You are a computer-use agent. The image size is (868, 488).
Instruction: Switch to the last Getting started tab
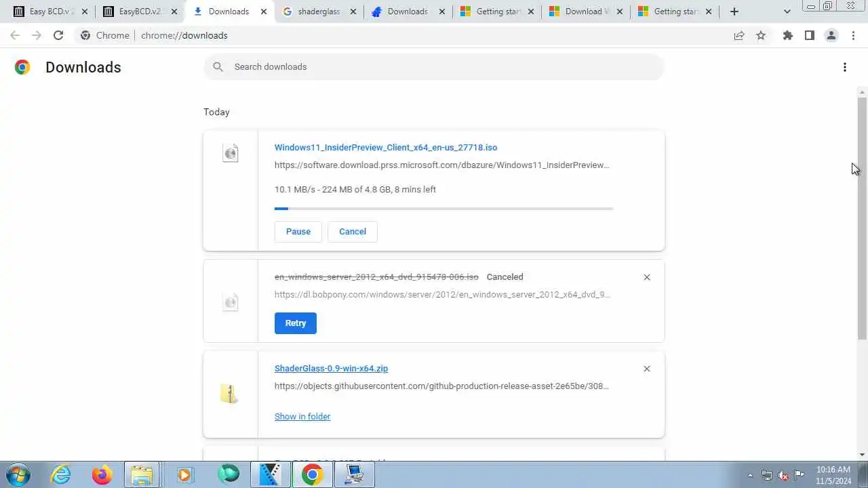coord(674,12)
